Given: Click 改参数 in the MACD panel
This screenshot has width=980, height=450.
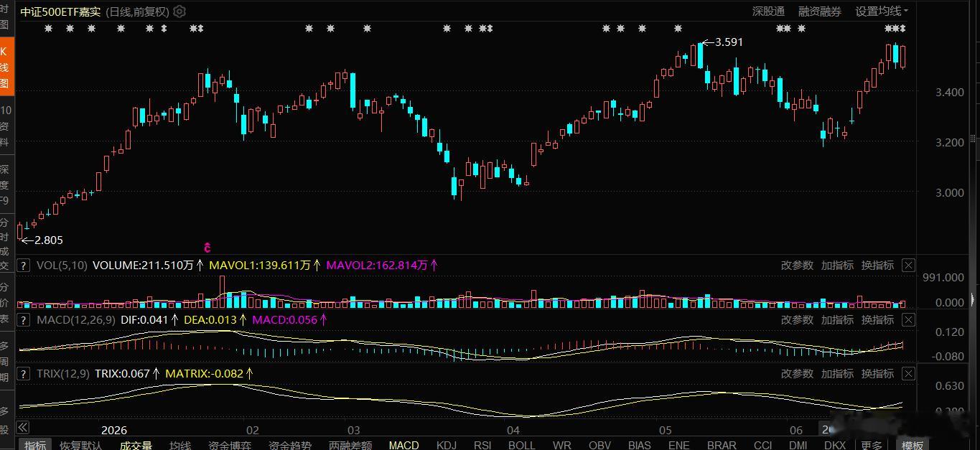Looking at the screenshot, I should [x=797, y=319].
